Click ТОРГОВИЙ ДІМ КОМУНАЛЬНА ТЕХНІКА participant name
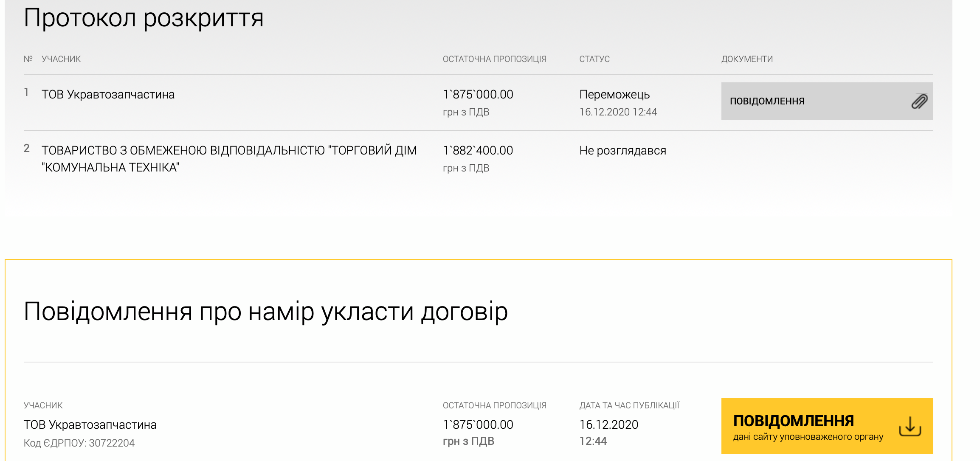Screen dimensions: 980x461 click(x=229, y=159)
